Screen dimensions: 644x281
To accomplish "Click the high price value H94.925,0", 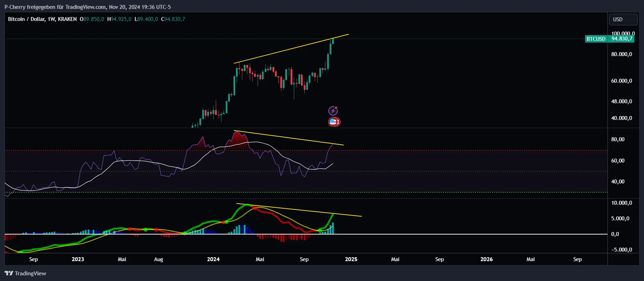I will coord(119,19).
